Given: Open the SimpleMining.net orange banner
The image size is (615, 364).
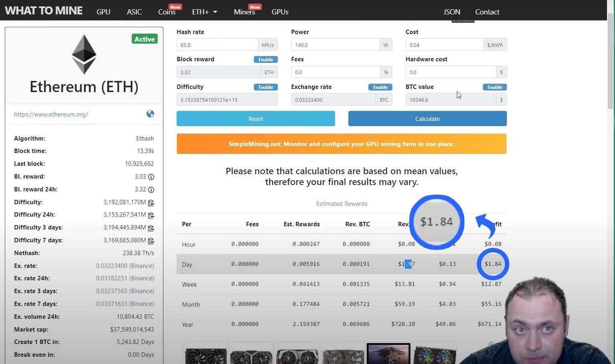Looking at the screenshot, I should click(342, 144).
